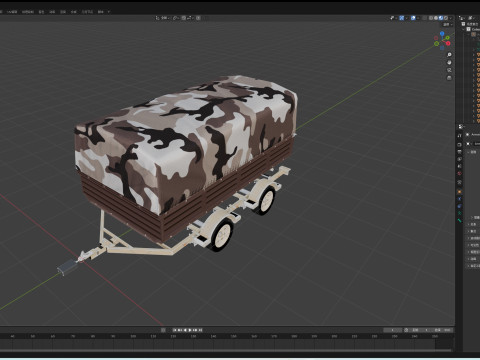Open the pivot point menu in viewport header
The image size is (480, 360).
(176, 18)
